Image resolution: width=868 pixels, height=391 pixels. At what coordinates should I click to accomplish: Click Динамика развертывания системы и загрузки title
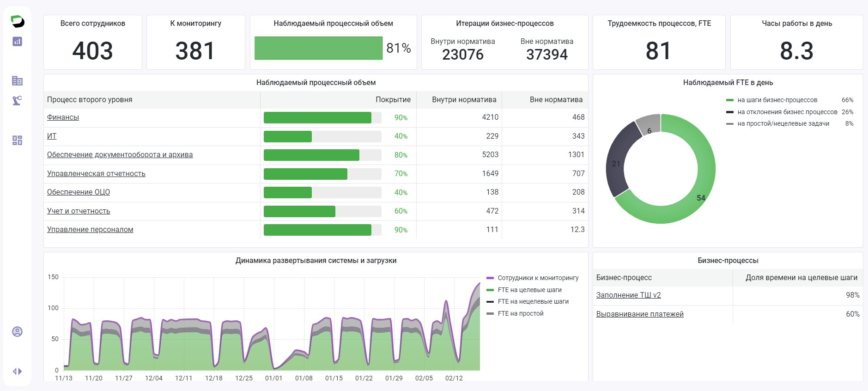[x=316, y=260]
